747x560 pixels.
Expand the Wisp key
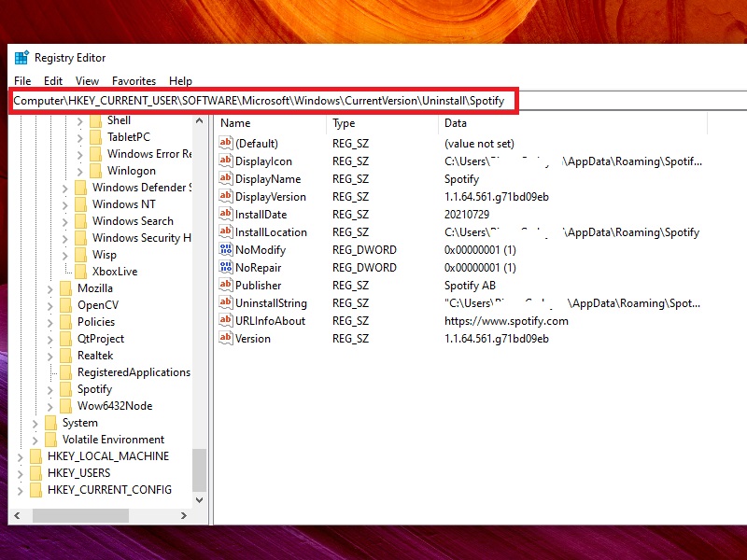[64, 256]
